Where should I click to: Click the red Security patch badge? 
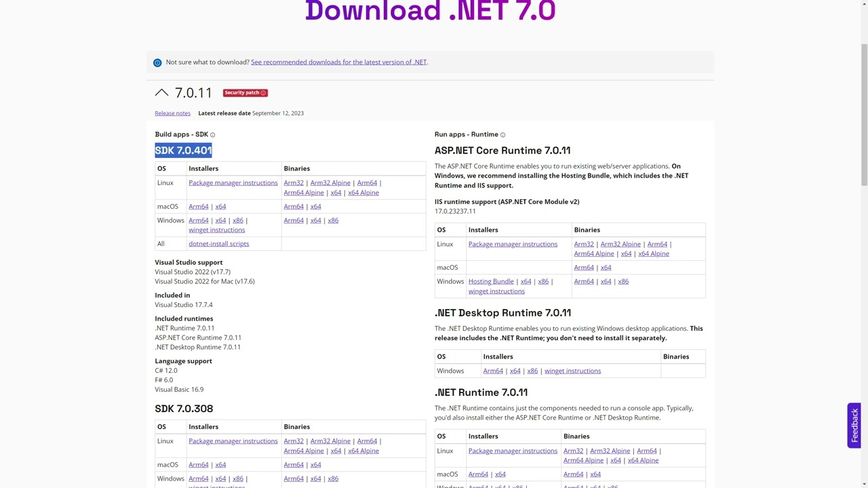point(245,93)
